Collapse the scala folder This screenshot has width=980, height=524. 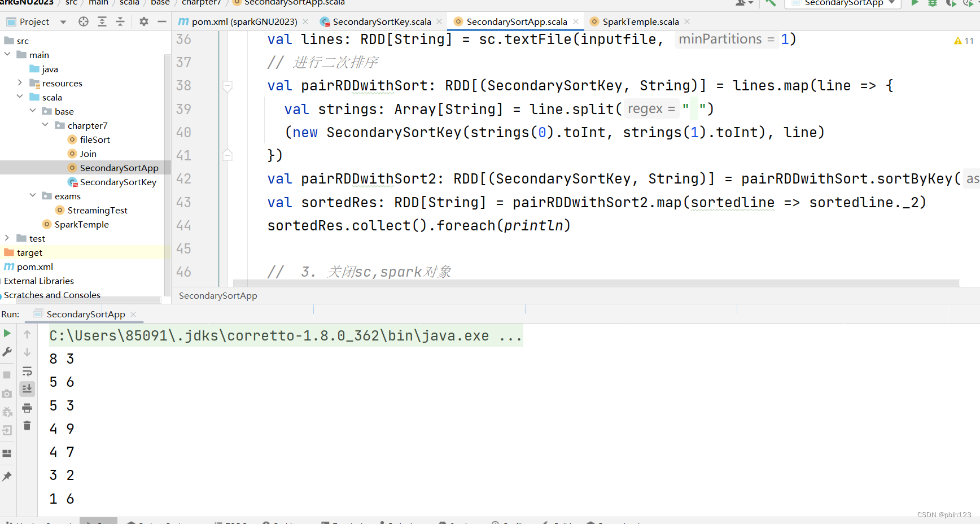click(20, 97)
